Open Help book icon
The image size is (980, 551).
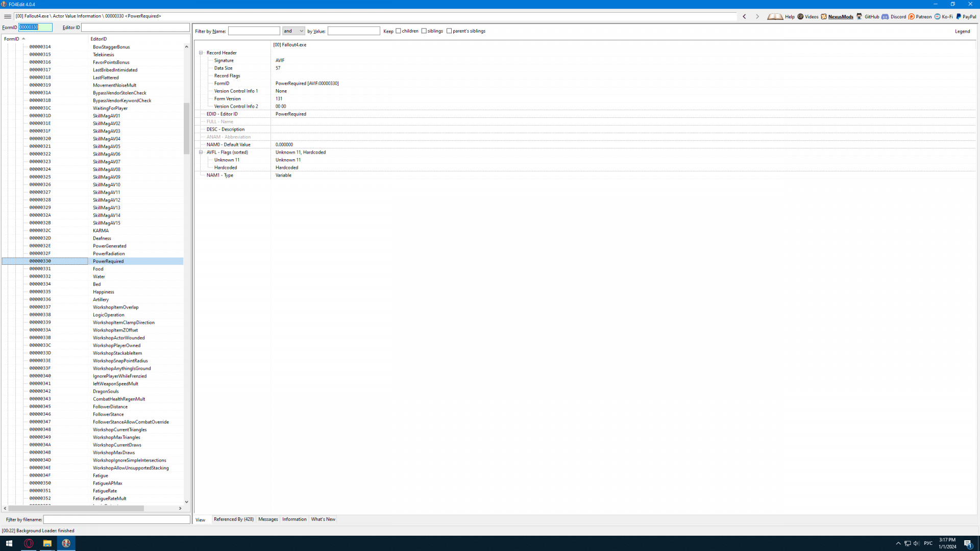click(775, 16)
